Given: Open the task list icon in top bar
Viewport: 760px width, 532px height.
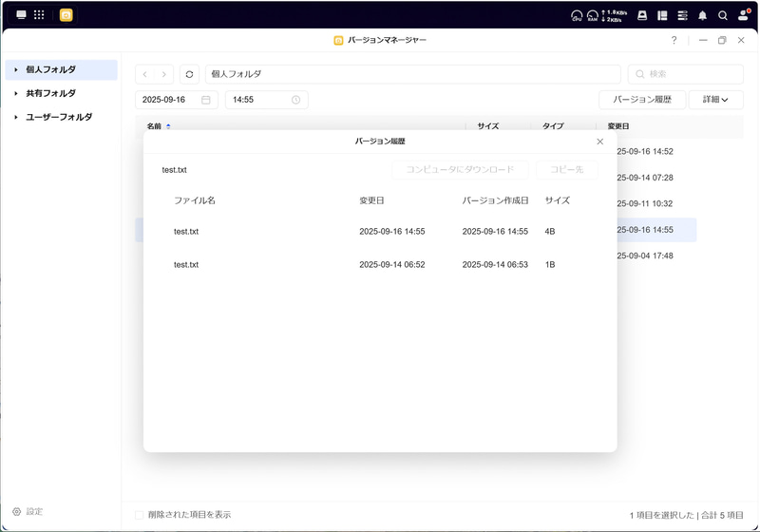Looking at the screenshot, I should point(662,15).
